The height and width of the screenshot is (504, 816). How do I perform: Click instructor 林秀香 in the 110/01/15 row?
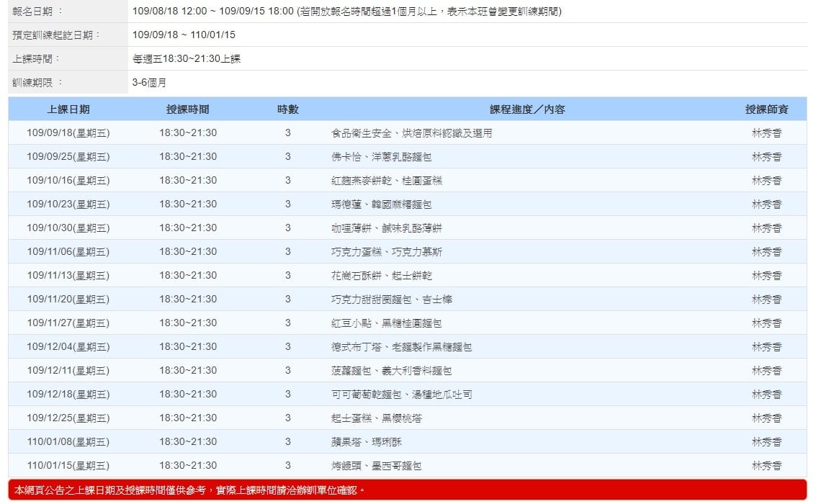click(766, 466)
